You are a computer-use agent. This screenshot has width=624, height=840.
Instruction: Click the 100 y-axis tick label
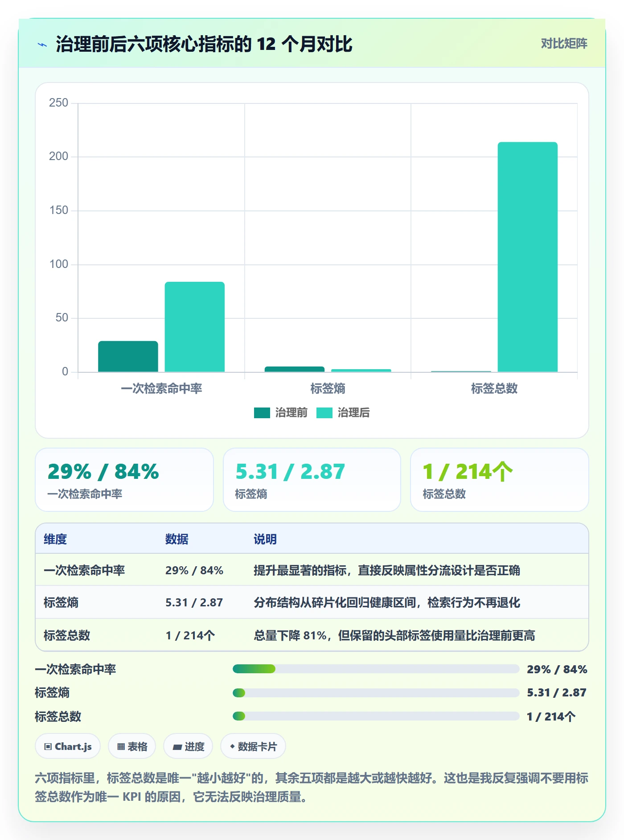pyautogui.click(x=59, y=264)
